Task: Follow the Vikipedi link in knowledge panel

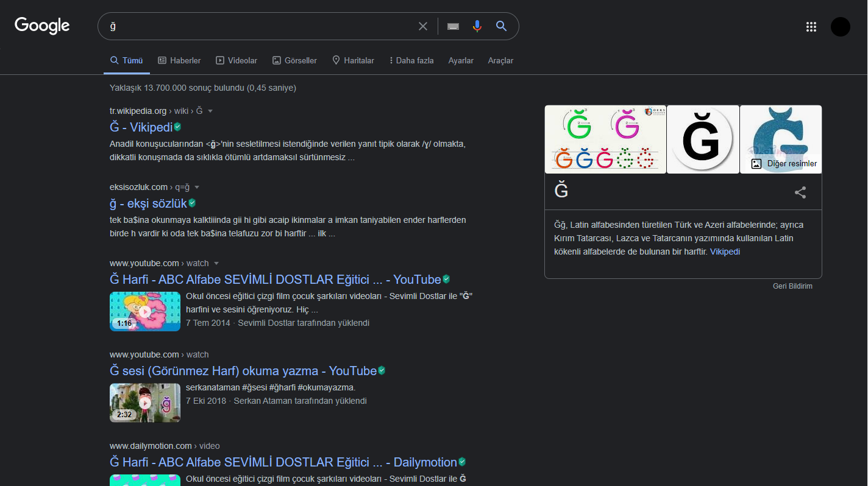Action: coord(725,252)
